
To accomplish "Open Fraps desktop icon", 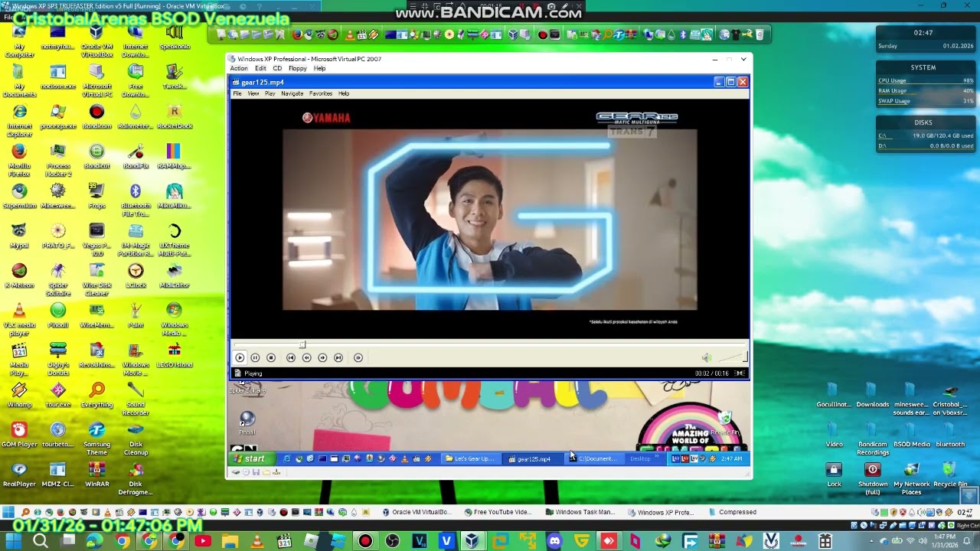I will tap(96, 196).
